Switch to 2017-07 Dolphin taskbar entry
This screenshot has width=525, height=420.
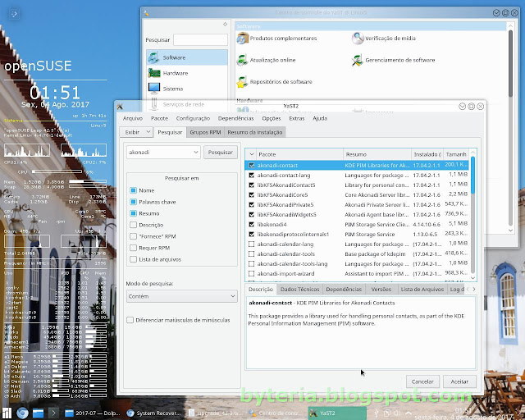tap(93, 413)
